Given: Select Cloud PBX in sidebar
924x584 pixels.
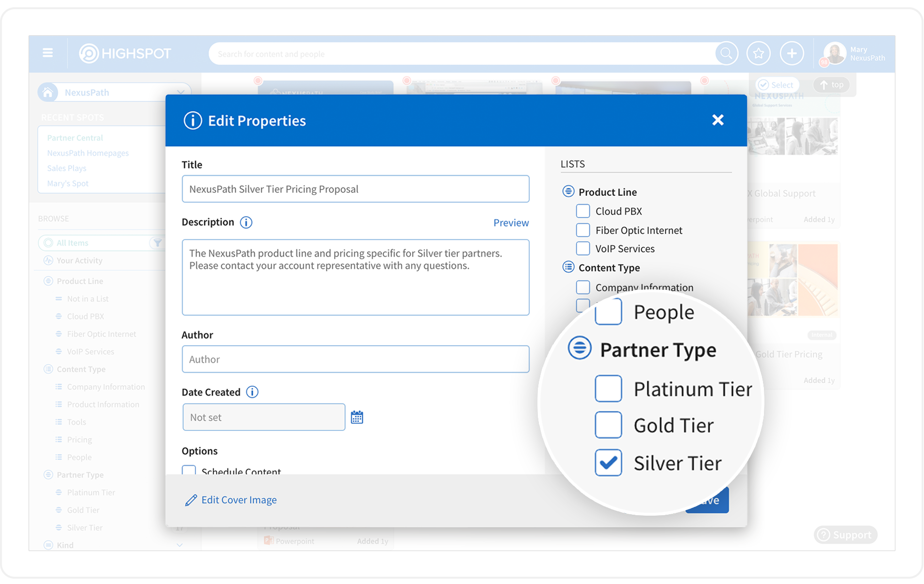Looking at the screenshot, I should (x=85, y=316).
